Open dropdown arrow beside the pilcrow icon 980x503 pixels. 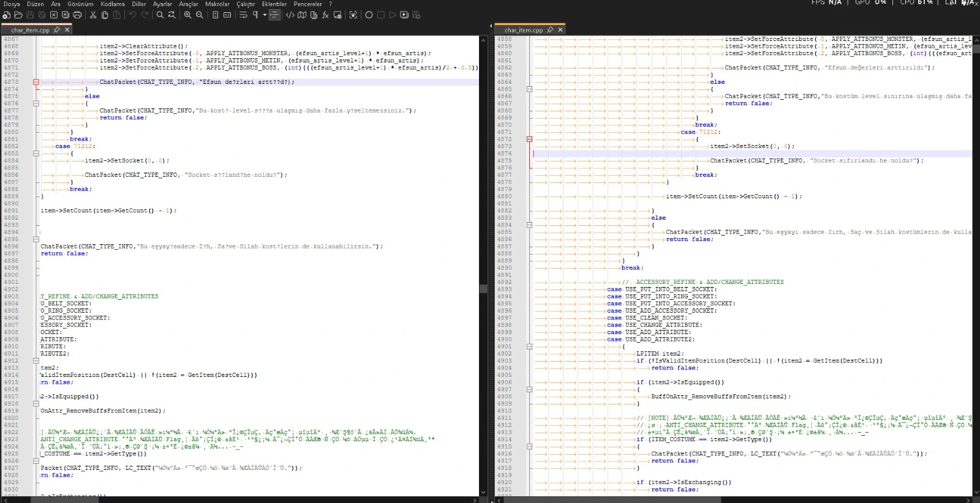(x=265, y=15)
